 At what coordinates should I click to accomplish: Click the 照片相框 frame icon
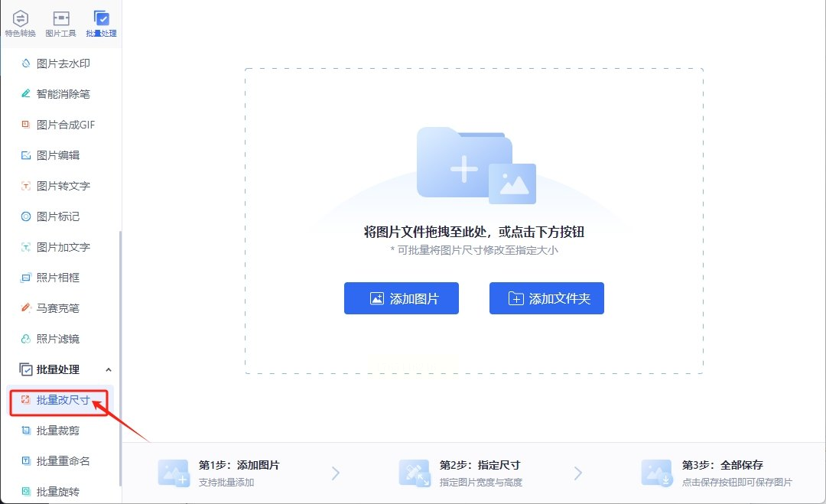pyautogui.click(x=26, y=278)
